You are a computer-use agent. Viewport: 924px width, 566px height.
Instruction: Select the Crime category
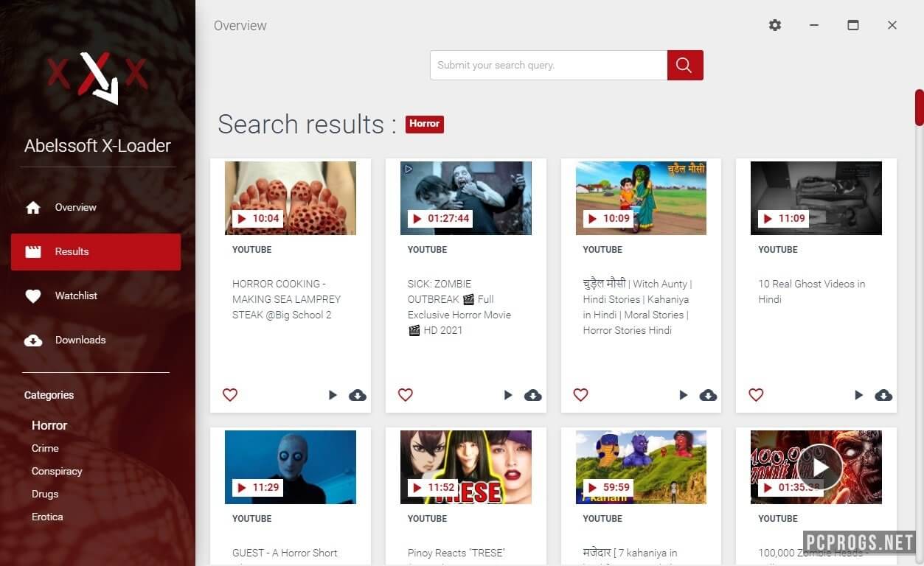click(x=45, y=448)
